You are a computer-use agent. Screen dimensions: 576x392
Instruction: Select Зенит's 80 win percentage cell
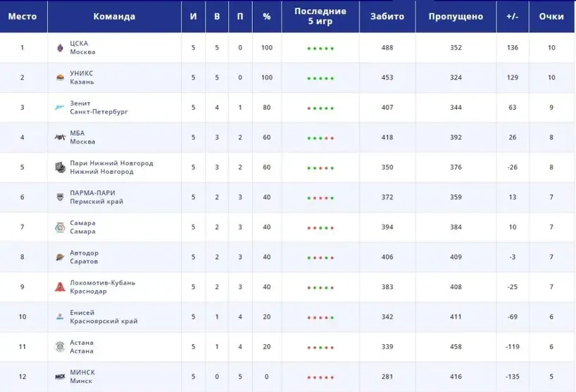click(267, 108)
